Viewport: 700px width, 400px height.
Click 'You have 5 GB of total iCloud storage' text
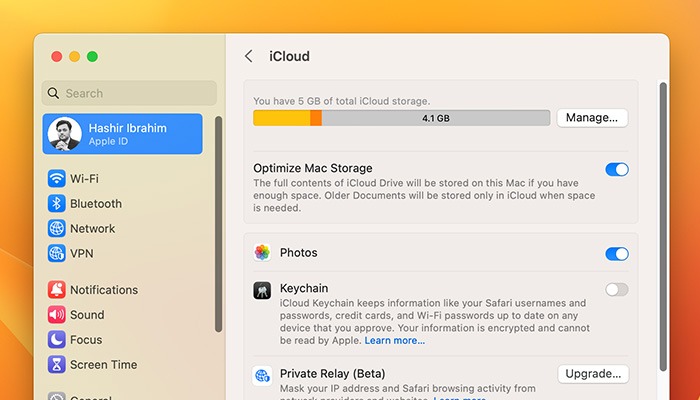[x=342, y=101]
